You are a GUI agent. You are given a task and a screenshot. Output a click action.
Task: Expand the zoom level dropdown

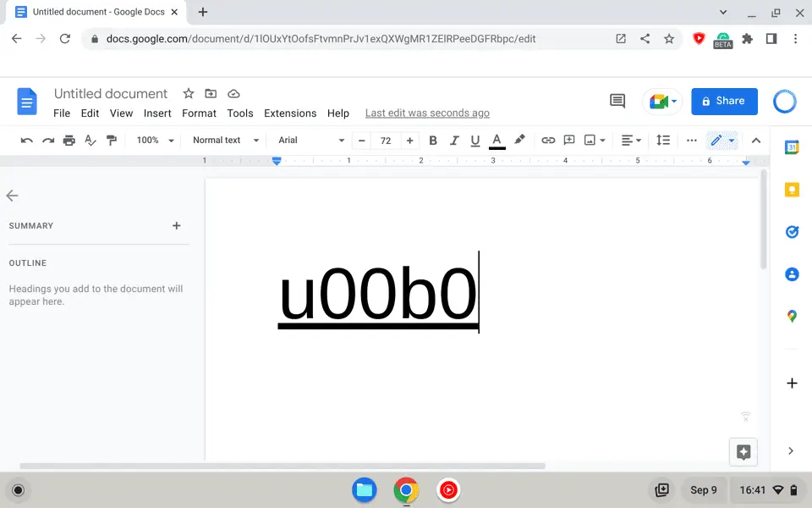pyautogui.click(x=153, y=140)
